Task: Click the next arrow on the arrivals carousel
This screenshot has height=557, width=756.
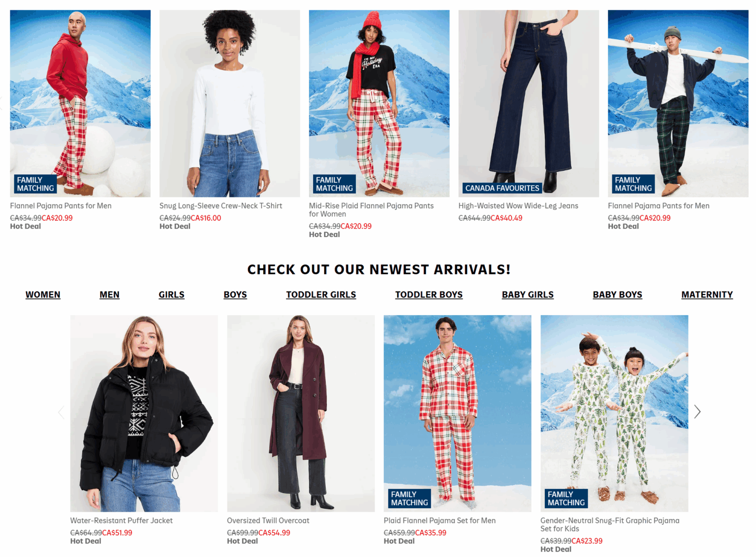Action: (697, 412)
